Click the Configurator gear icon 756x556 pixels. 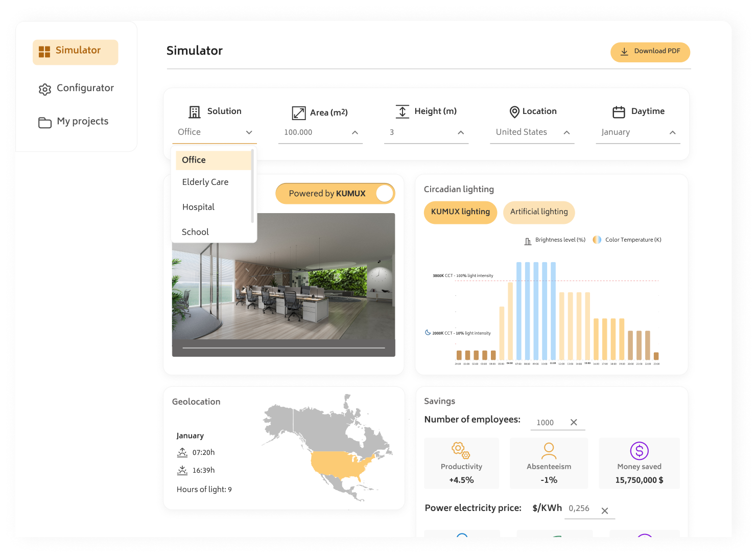pyautogui.click(x=45, y=89)
